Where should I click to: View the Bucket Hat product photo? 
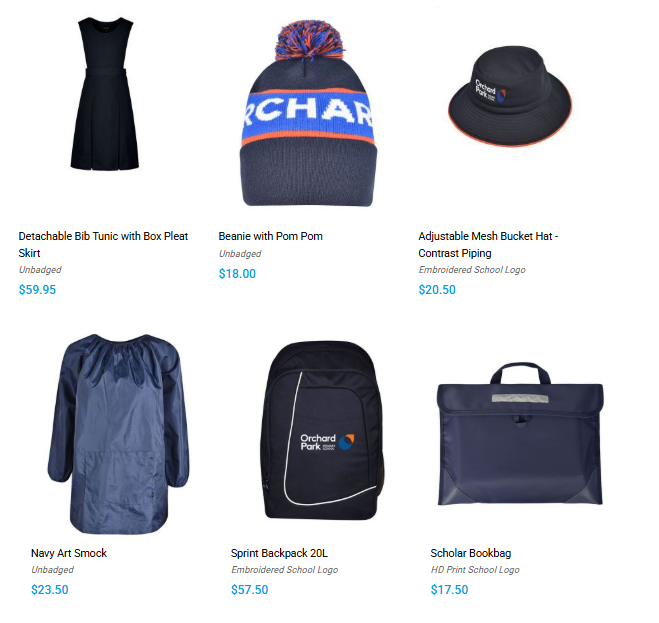[x=510, y=96]
